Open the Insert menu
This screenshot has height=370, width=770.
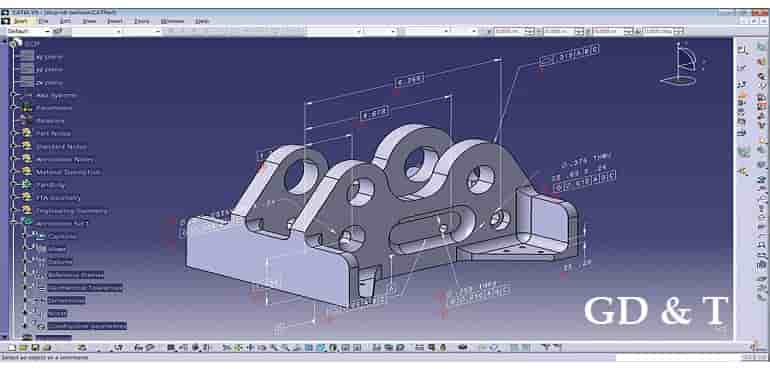click(114, 21)
